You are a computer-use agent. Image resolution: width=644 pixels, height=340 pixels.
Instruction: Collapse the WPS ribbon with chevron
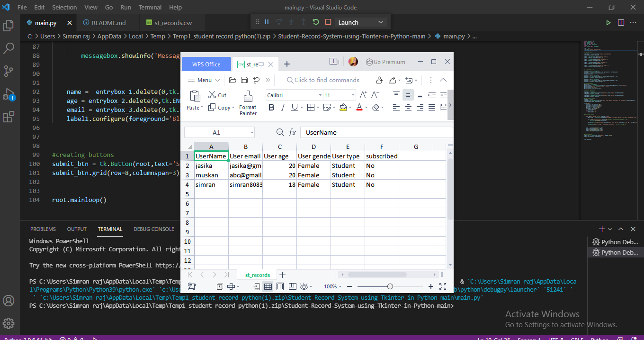[x=443, y=80]
